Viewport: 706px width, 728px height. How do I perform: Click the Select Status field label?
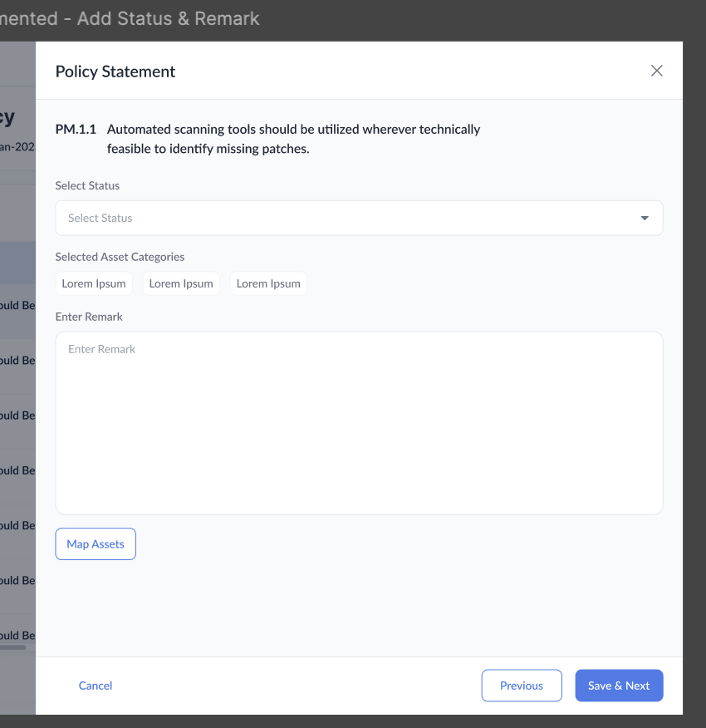pos(87,185)
